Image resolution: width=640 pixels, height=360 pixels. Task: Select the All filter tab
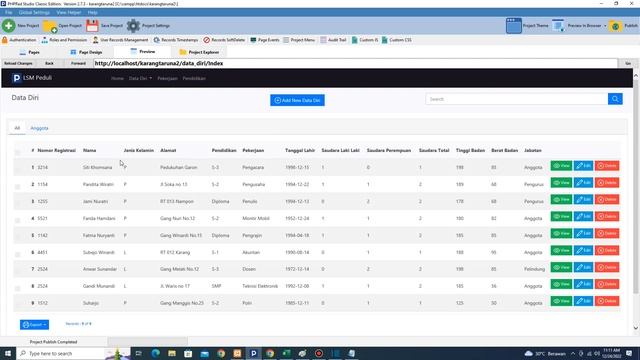point(17,128)
